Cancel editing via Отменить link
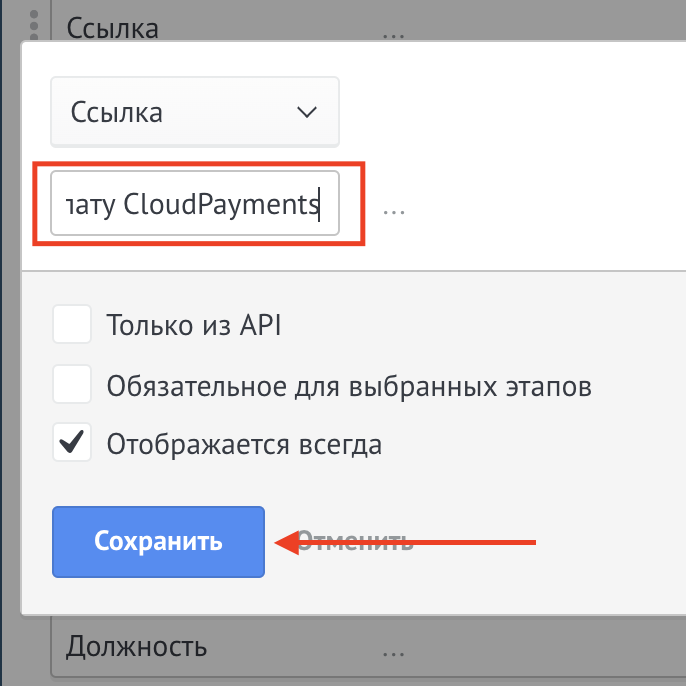The width and height of the screenshot is (686, 686). 355,542
